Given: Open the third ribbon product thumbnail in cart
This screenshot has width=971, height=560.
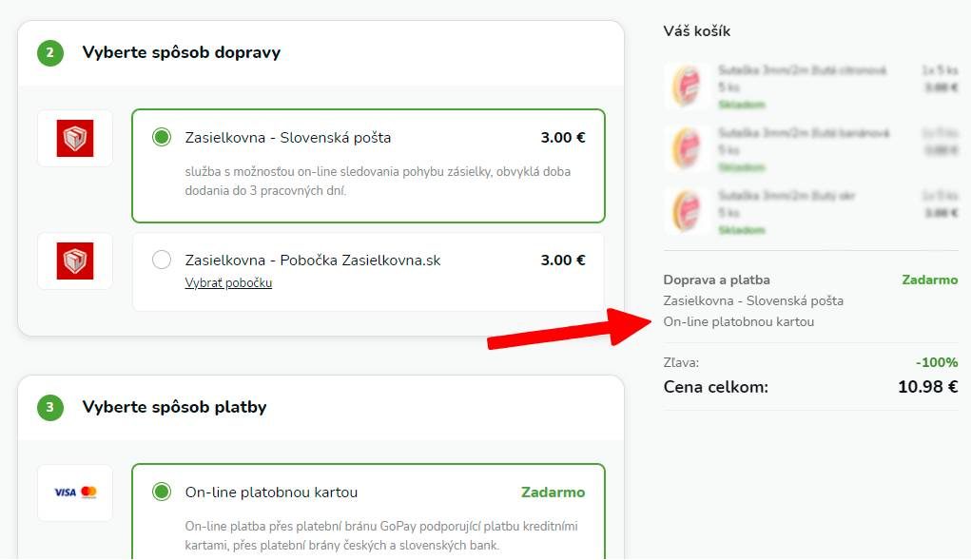Looking at the screenshot, I should coord(687,211).
